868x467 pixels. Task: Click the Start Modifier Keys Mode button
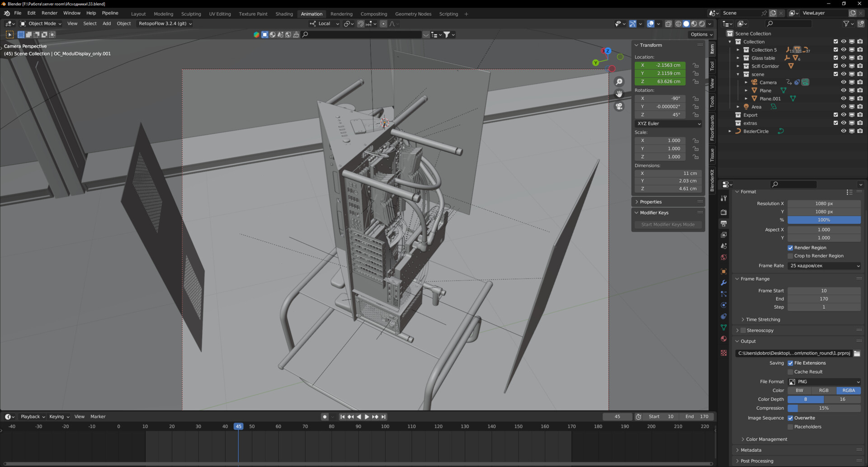[x=668, y=224]
